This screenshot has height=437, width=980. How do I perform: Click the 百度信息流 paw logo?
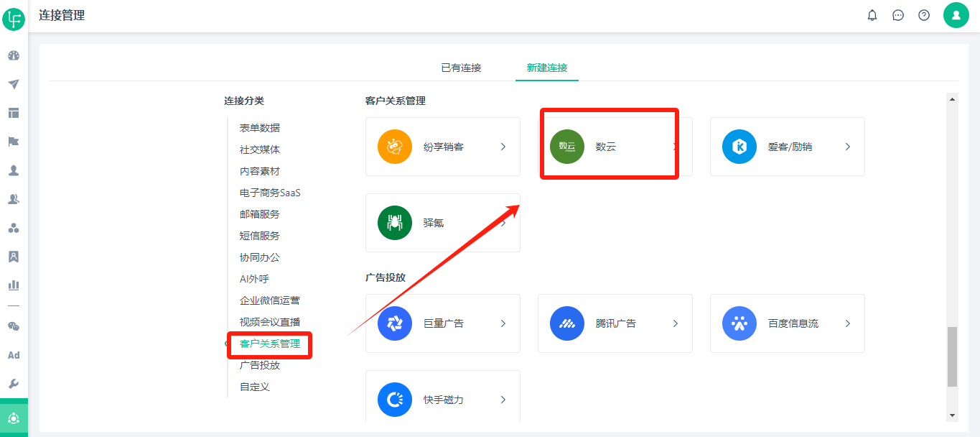tap(739, 323)
